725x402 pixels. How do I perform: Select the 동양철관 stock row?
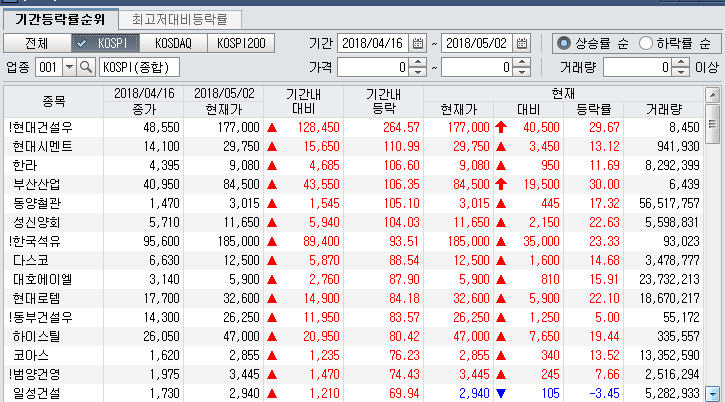click(x=354, y=203)
